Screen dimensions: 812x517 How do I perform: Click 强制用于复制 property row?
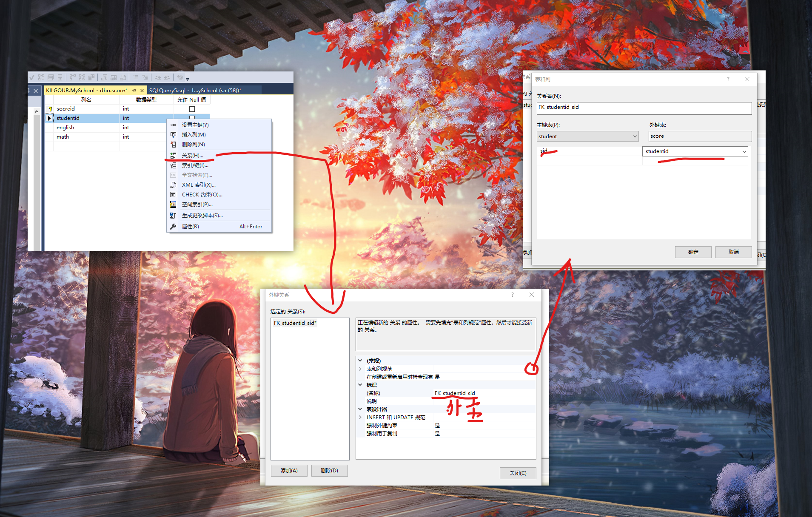[446, 434]
